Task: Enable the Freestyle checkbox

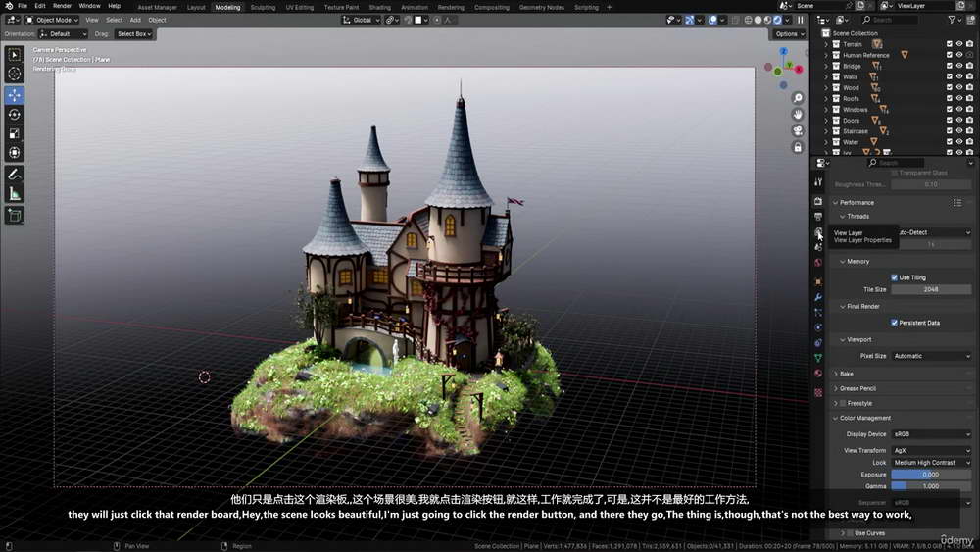Action: (x=843, y=403)
